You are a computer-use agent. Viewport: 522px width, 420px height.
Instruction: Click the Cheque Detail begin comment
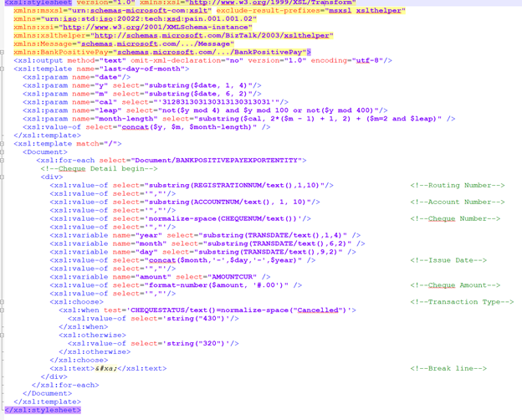tap(99, 169)
